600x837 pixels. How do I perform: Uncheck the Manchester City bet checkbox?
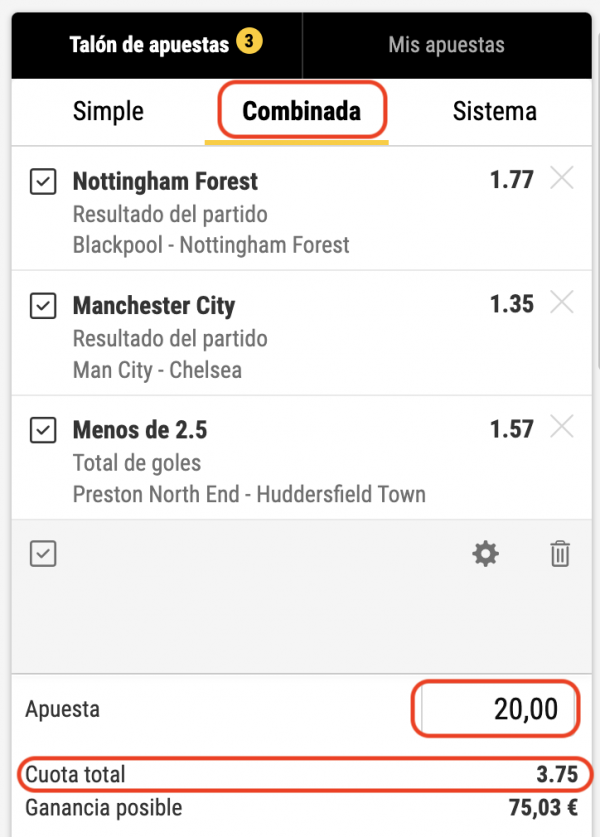[x=43, y=306]
